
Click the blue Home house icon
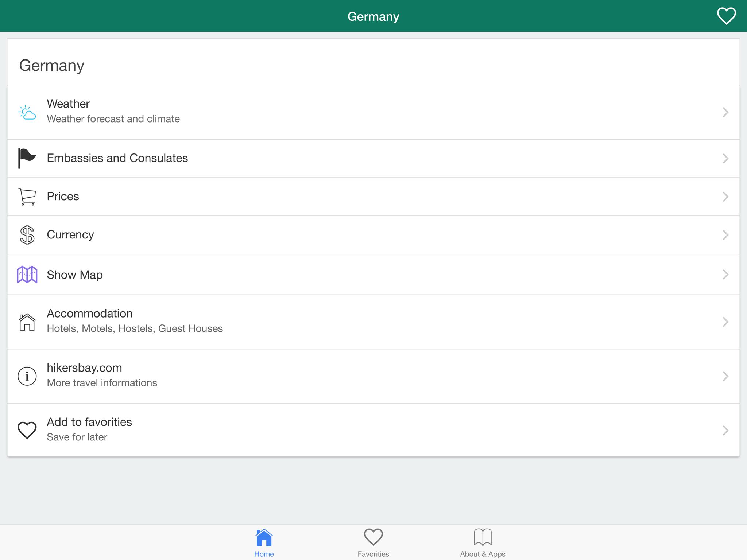(264, 537)
